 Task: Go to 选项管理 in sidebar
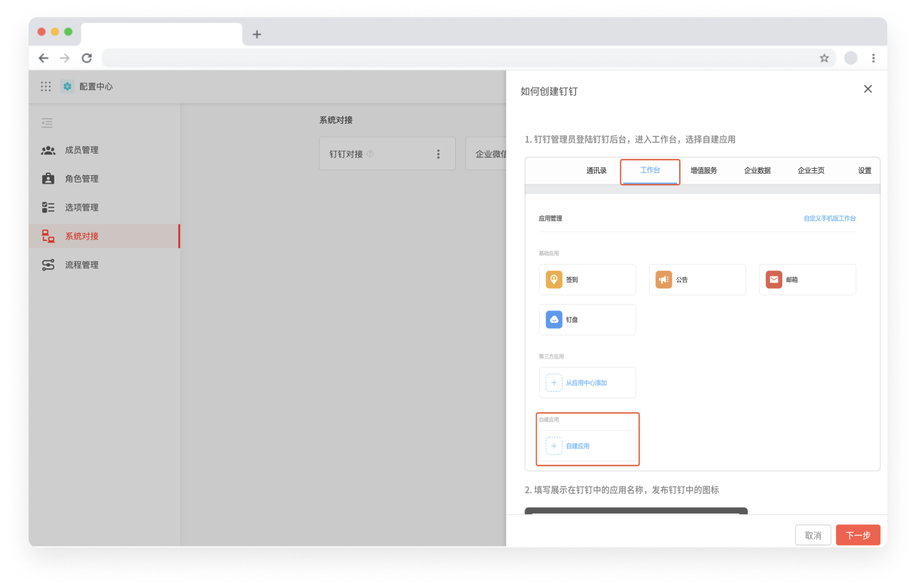click(104, 207)
